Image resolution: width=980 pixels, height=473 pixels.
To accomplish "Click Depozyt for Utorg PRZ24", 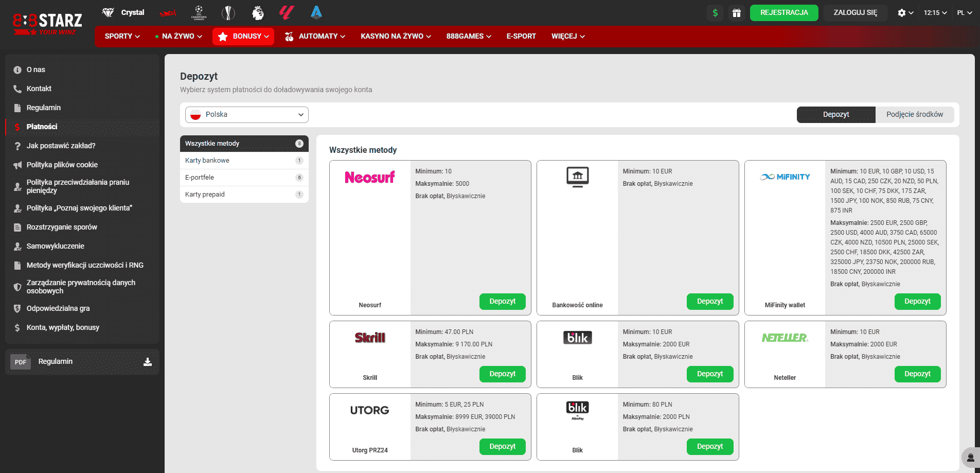I will [503, 447].
